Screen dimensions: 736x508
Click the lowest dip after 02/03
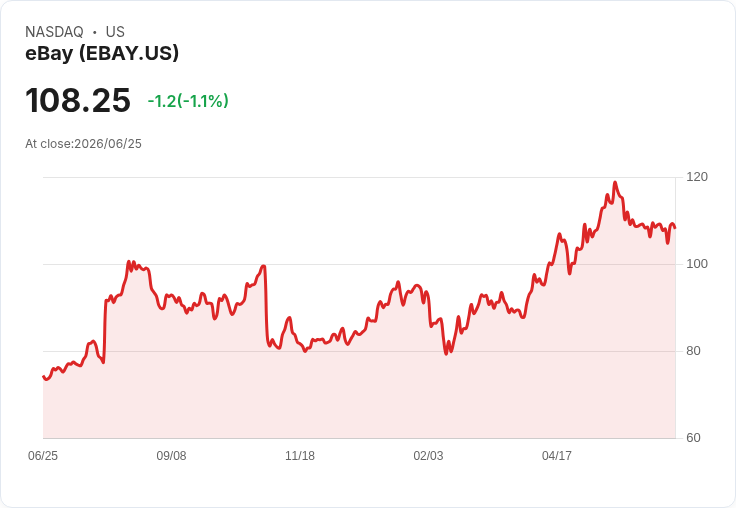click(x=446, y=354)
